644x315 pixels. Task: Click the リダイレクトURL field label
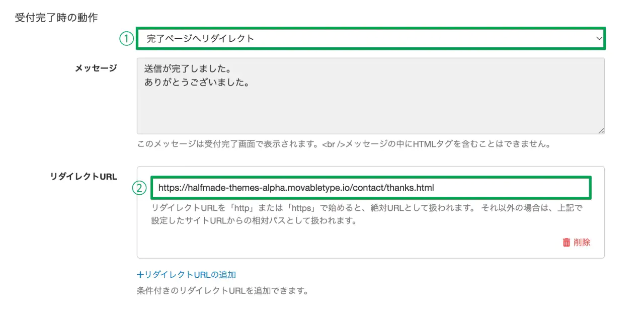pyautogui.click(x=84, y=176)
